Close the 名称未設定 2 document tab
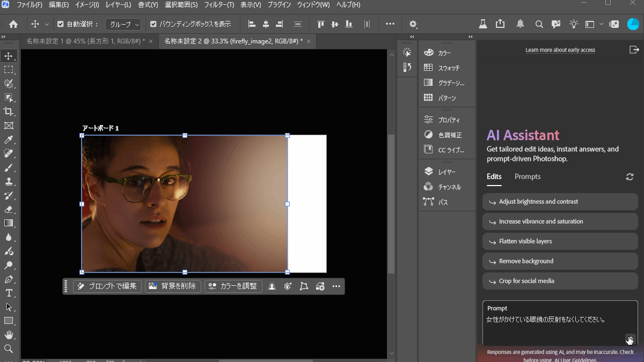Screen dimensions: 644x362 [309, 41]
